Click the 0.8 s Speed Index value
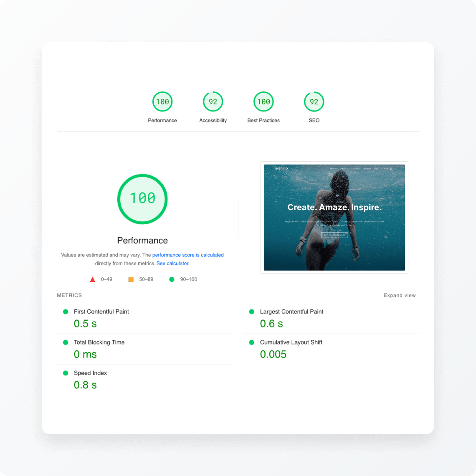 (85, 385)
